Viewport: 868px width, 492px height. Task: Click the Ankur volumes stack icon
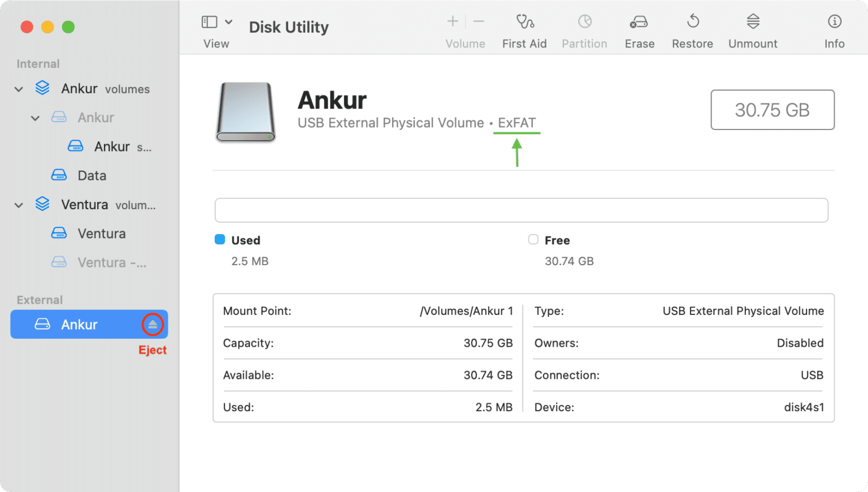pyautogui.click(x=42, y=88)
